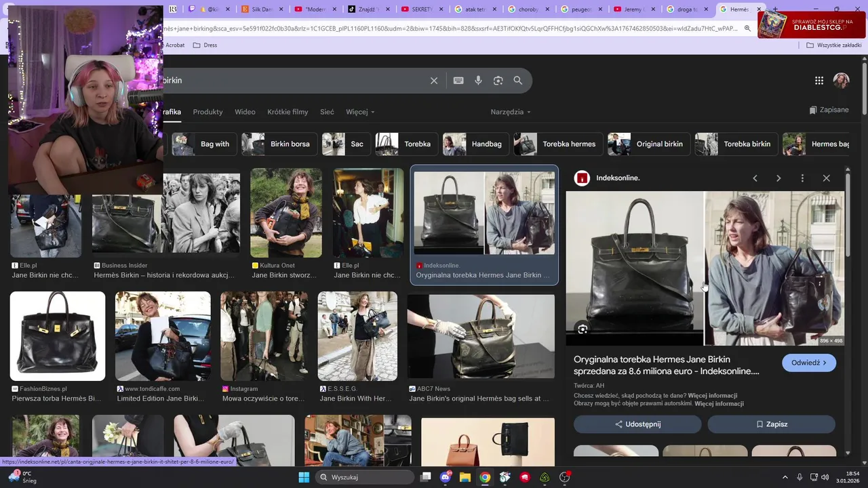Select the 'Handbag' filter chip
This screenshot has height=488, width=868.
pos(475,144)
